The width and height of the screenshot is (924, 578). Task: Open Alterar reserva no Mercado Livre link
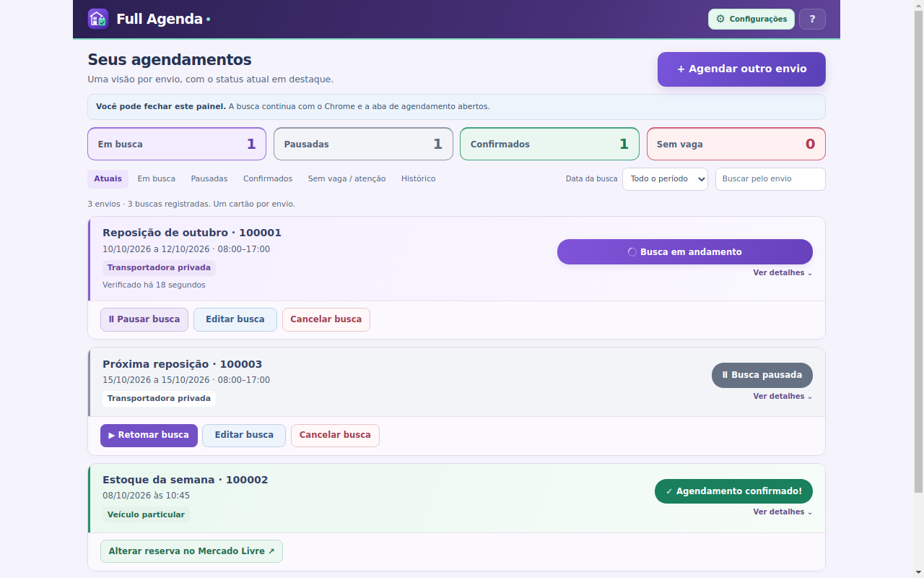[191, 551]
